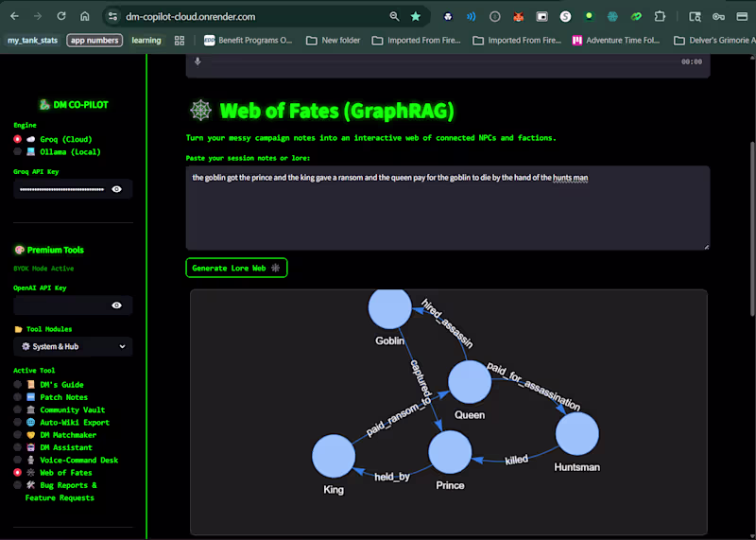Show the Groq API key eye toggle
Screen dimensions: 756x540
[116, 189]
